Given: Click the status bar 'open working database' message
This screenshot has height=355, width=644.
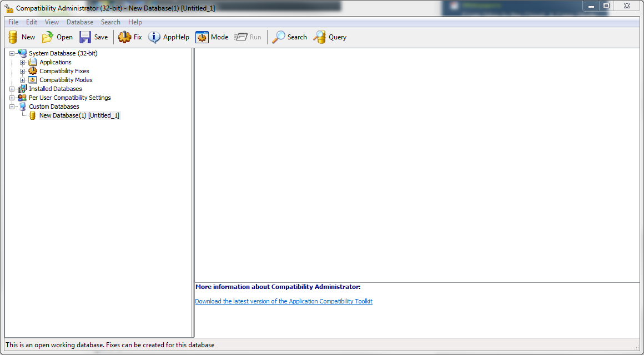Looking at the screenshot, I should 110,345.
